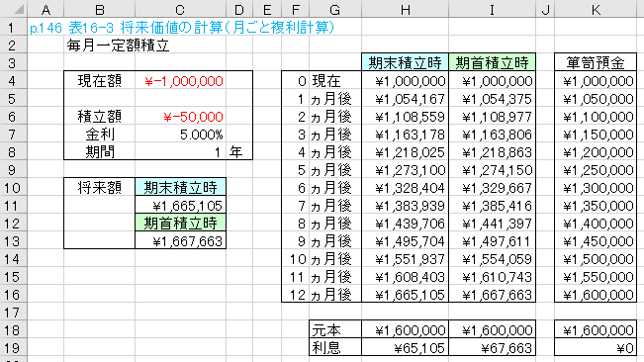Viewport: 644px width, 362px height.
Task: Click the month number 12 cell
Action: point(296,295)
